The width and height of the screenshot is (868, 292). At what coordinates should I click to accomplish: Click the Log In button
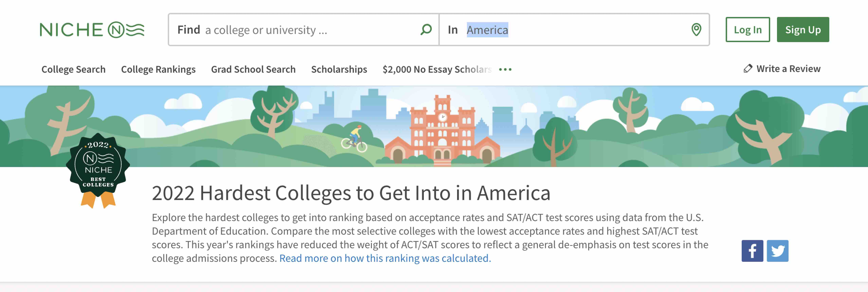click(x=748, y=30)
